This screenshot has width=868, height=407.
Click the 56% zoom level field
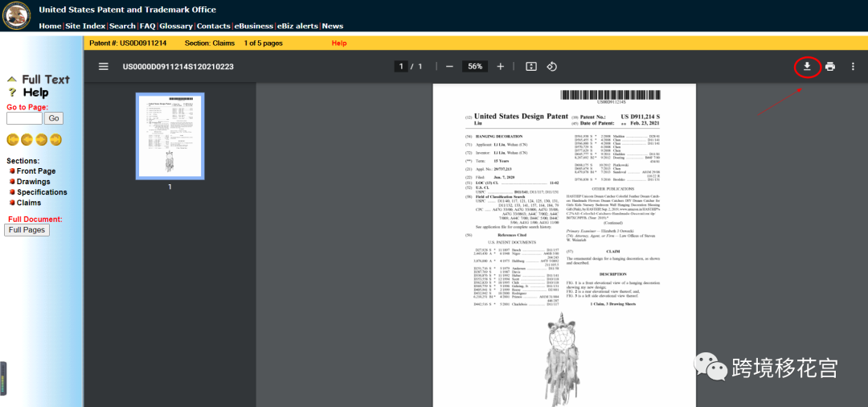475,67
